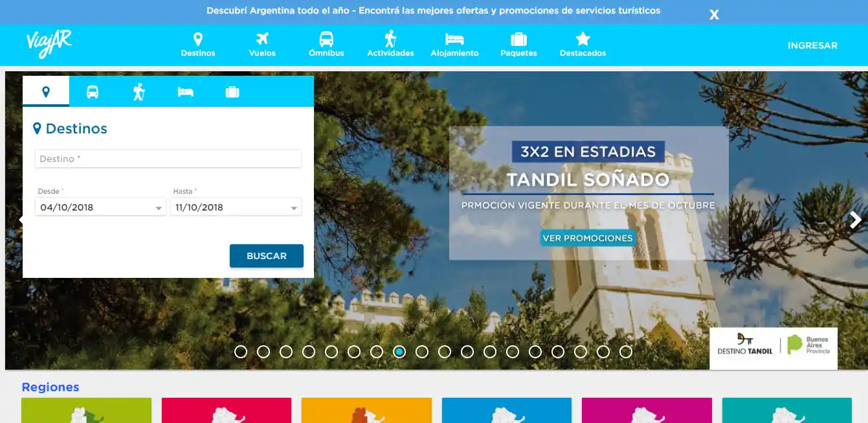The height and width of the screenshot is (423, 868).
Task: Expand the next carousel slide arrow
Action: [x=856, y=220]
